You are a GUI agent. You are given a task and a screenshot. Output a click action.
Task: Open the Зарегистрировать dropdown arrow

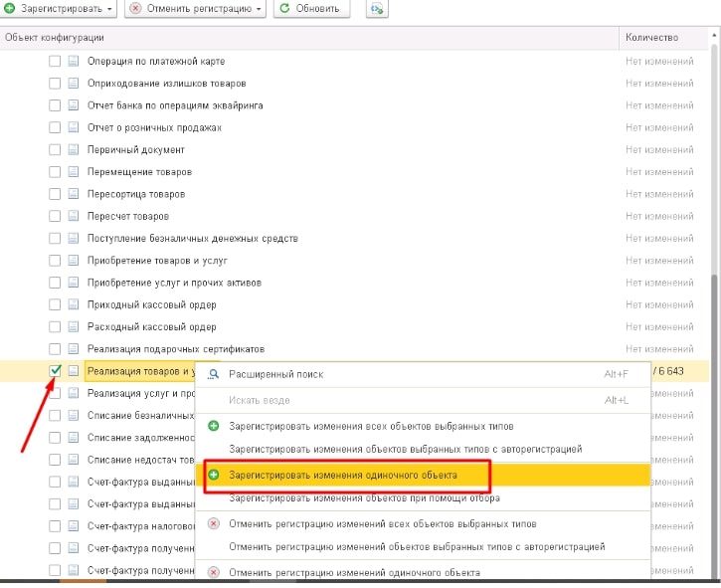tap(108, 8)
